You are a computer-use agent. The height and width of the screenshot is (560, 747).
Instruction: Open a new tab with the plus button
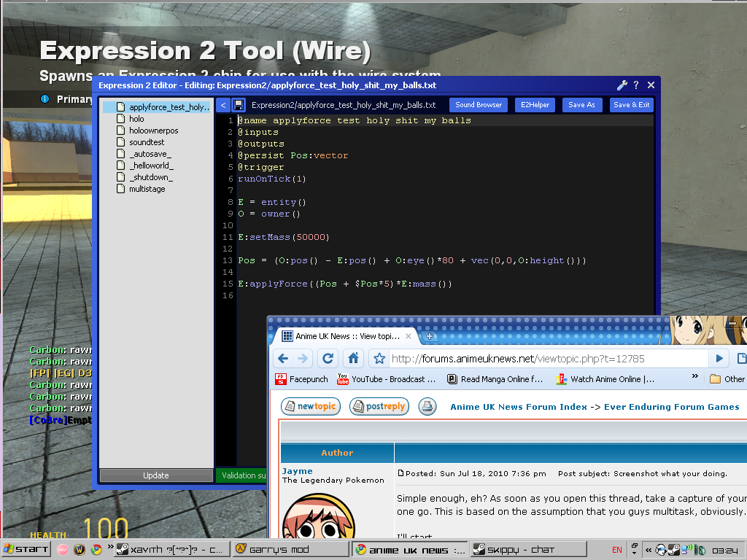429,336
